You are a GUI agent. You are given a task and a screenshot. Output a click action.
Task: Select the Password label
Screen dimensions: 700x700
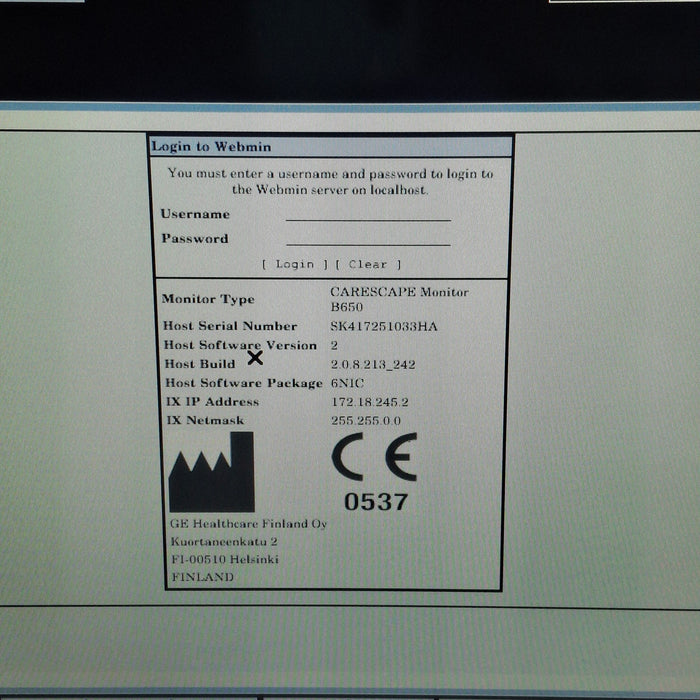pyautogui.click(x=195, y=239)
